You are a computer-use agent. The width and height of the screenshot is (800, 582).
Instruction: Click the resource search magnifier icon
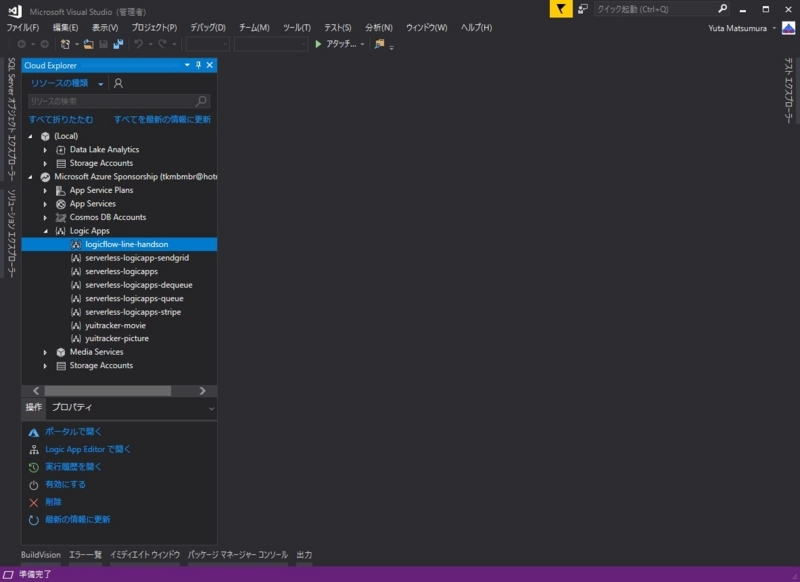(202, 101)
